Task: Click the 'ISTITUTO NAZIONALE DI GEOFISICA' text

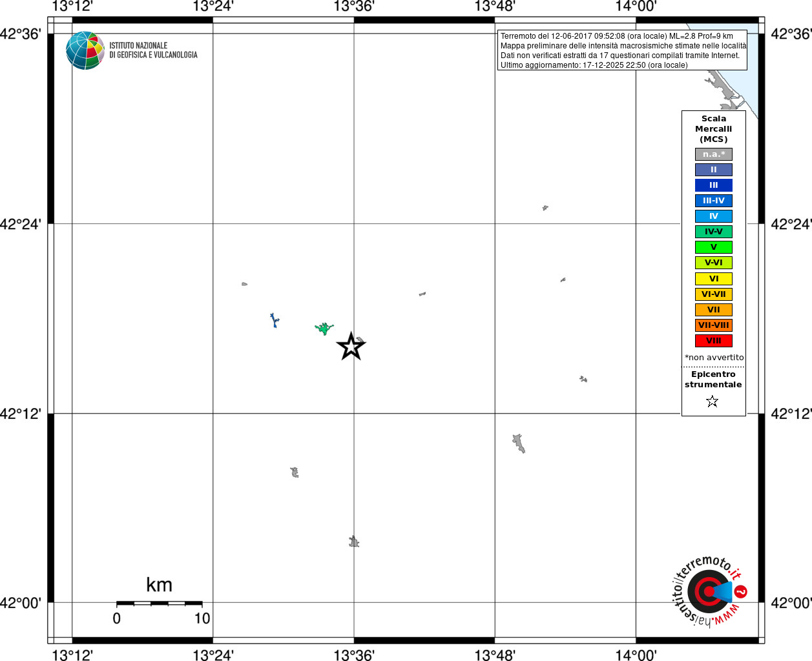Action: tap(153, 50)
